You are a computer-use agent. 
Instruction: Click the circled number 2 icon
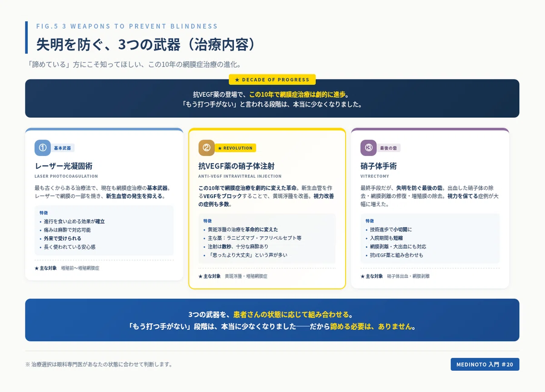(207, 148)
